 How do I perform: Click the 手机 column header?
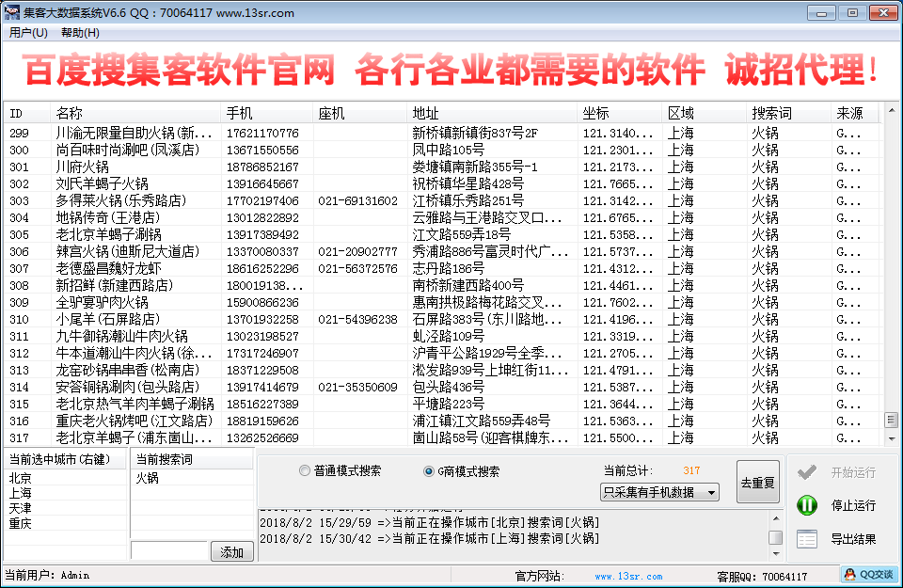tap(267, 114)
